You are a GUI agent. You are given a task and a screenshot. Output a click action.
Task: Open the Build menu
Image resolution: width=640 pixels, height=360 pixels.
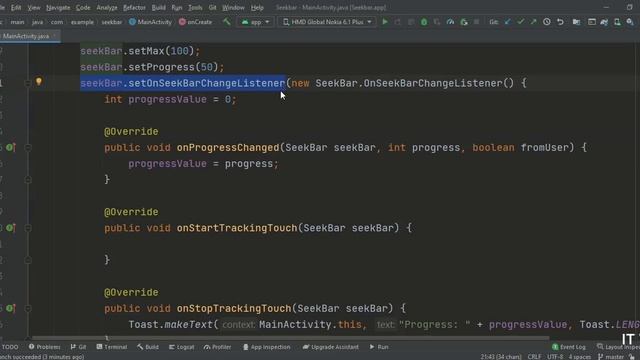158,7
